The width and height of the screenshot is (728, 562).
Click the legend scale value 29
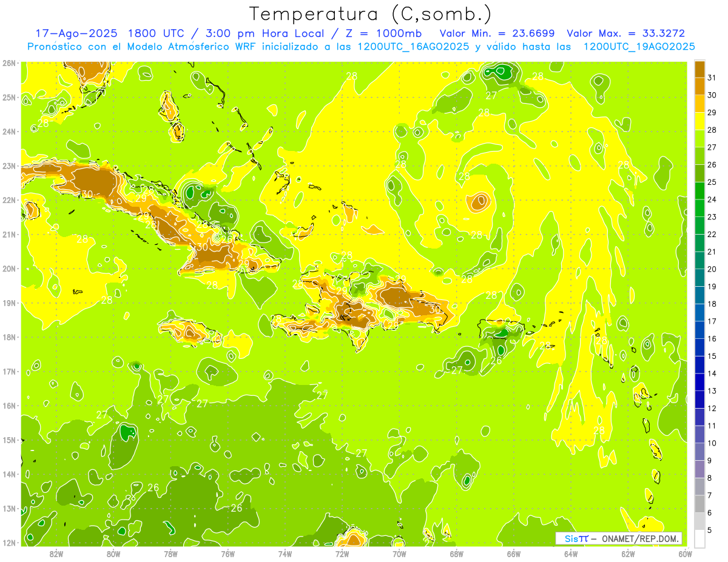(712, 112)
